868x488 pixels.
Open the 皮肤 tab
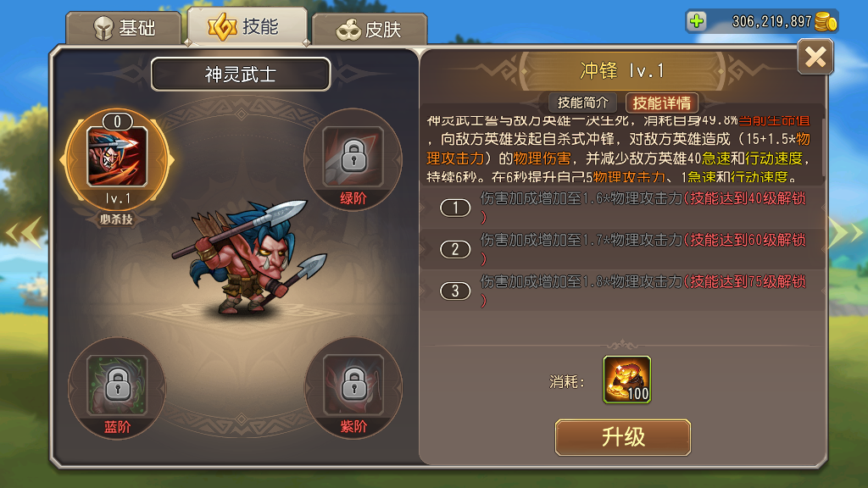coord(370,29)
